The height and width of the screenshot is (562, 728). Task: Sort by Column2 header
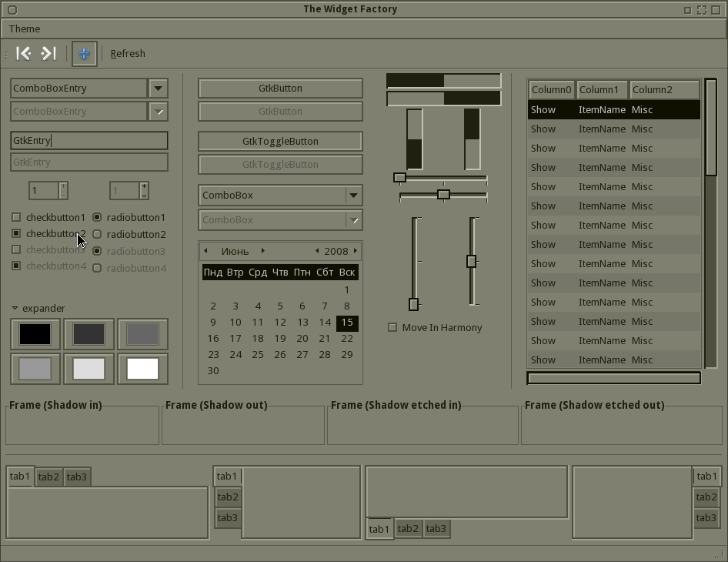[665, 89]
